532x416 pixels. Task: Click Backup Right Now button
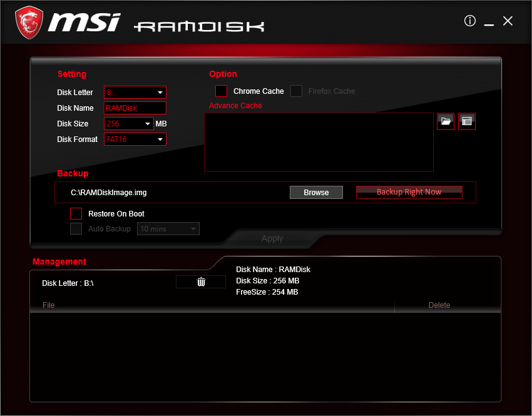[409, 192]
